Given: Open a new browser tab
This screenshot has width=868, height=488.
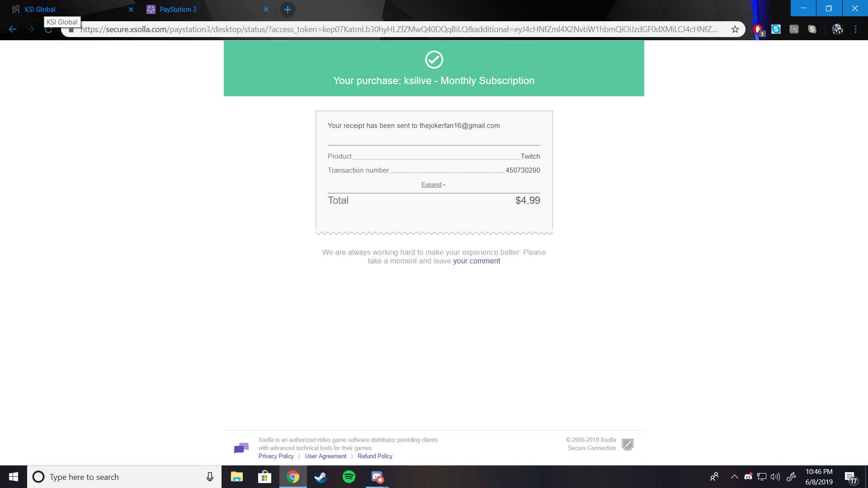Looking at the screenshot, I should click(288, 9).
